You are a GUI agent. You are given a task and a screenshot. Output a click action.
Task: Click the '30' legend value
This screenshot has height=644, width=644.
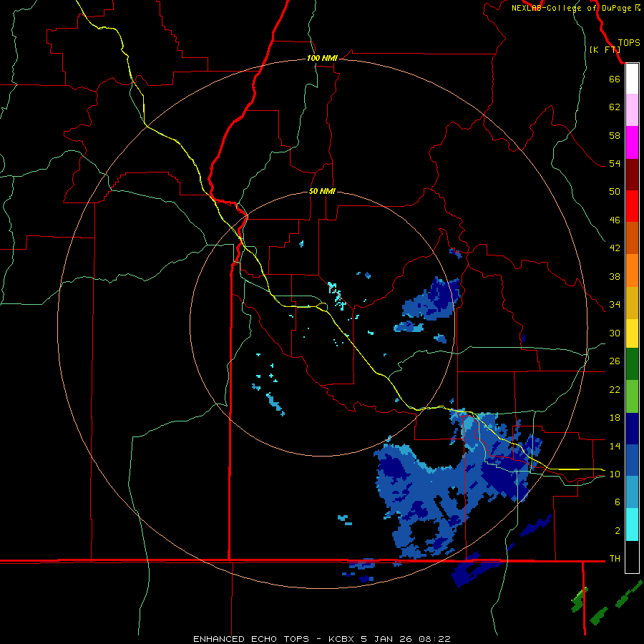(x=615, y=333)
